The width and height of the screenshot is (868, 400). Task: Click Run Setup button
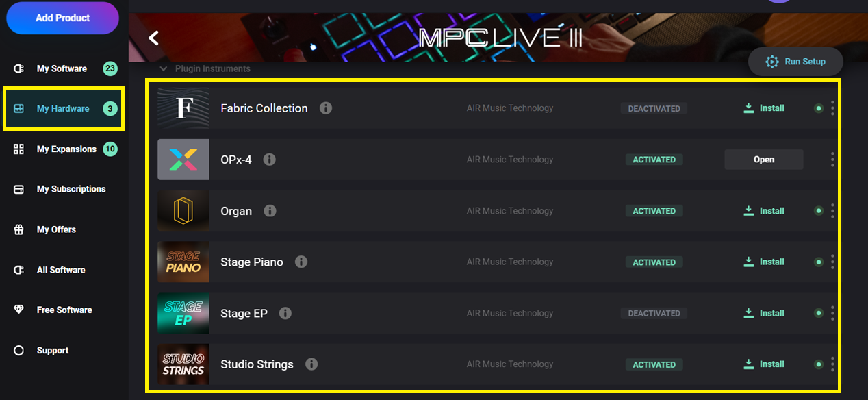(795, 62)
